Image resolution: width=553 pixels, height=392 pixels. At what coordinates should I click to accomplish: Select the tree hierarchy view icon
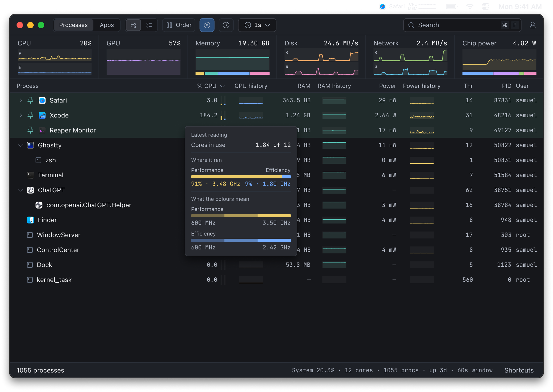[x=133, y=25]
